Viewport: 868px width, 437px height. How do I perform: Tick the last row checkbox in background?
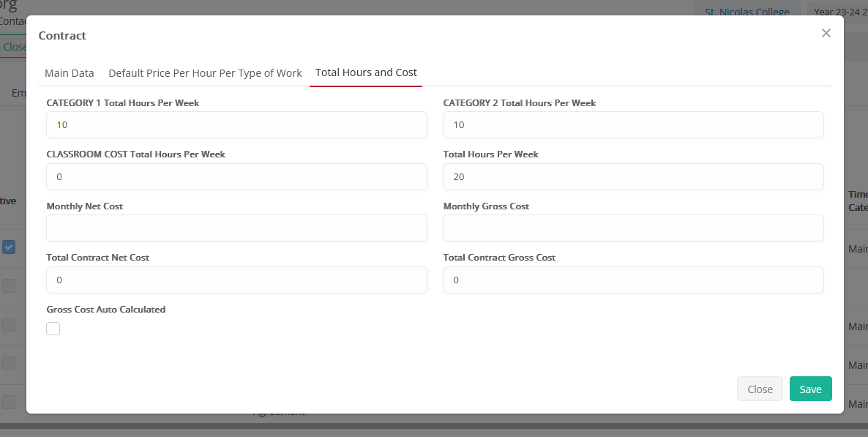point(9,402)
